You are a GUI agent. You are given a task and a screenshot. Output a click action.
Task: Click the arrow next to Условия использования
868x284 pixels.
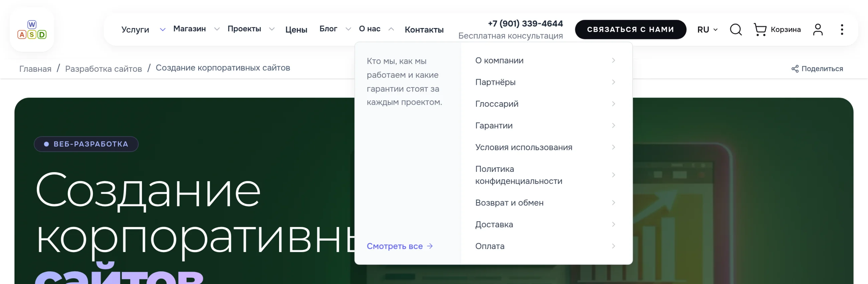[x=613, y=147]
